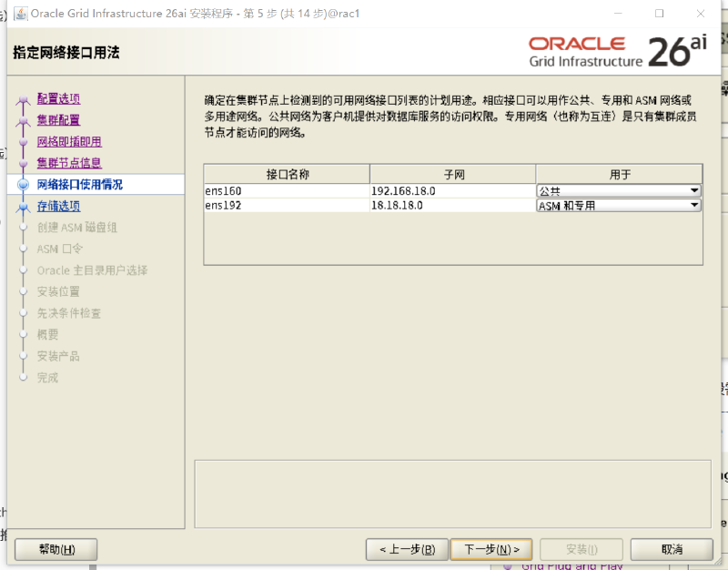The width and height of the screenshot is (728, 570).
Task: Click the 完成 step
Action: click(48, 378)
